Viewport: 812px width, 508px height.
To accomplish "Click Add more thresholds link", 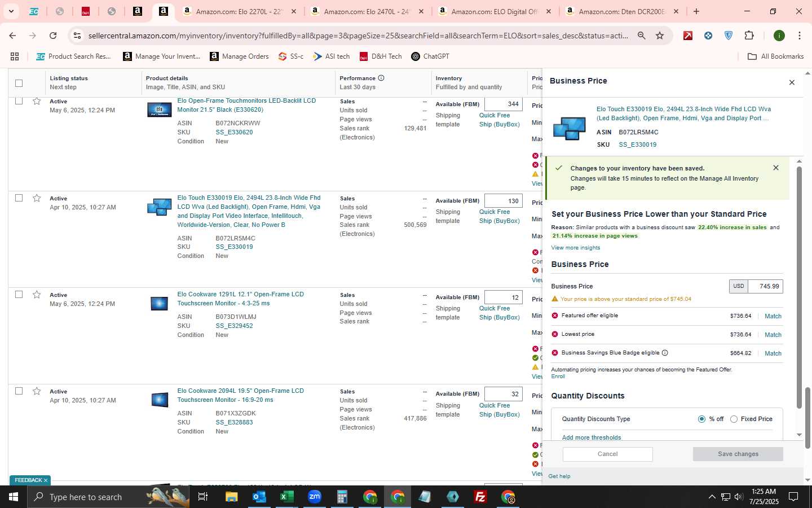I will [591, 437].
